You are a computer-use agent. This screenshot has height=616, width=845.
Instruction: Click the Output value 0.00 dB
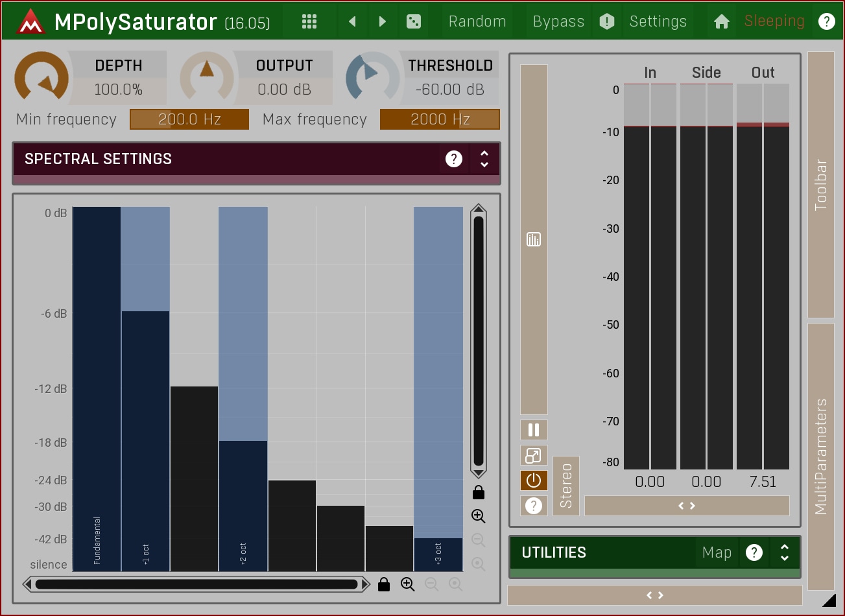(x=284, y=89)
